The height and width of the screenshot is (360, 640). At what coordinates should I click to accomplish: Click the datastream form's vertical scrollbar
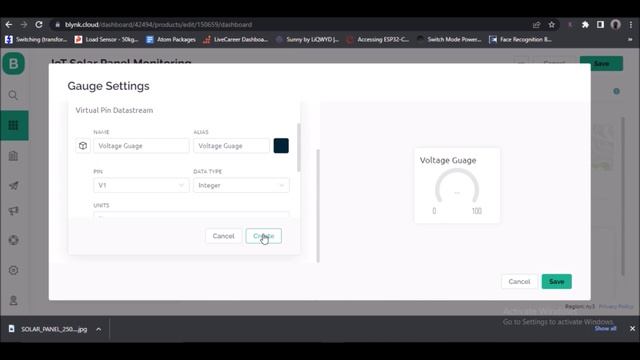pyautogui.click(x=299, y=147)
